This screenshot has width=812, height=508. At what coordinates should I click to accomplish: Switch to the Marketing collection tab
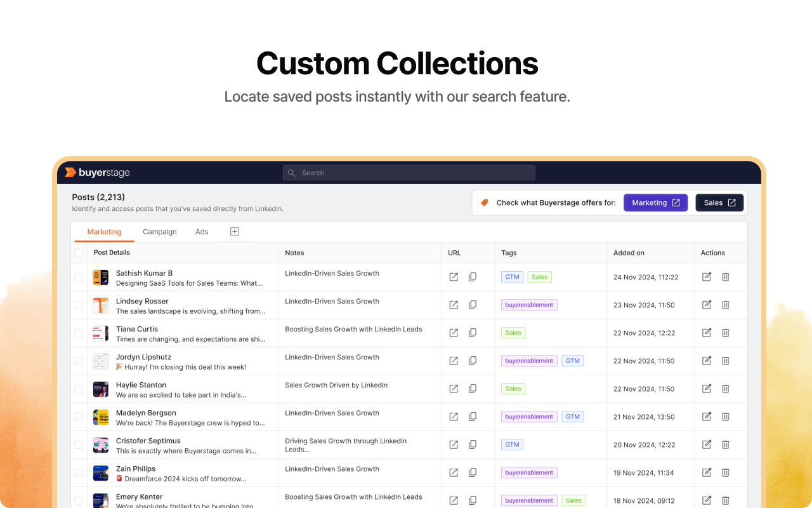click(104, 232)
